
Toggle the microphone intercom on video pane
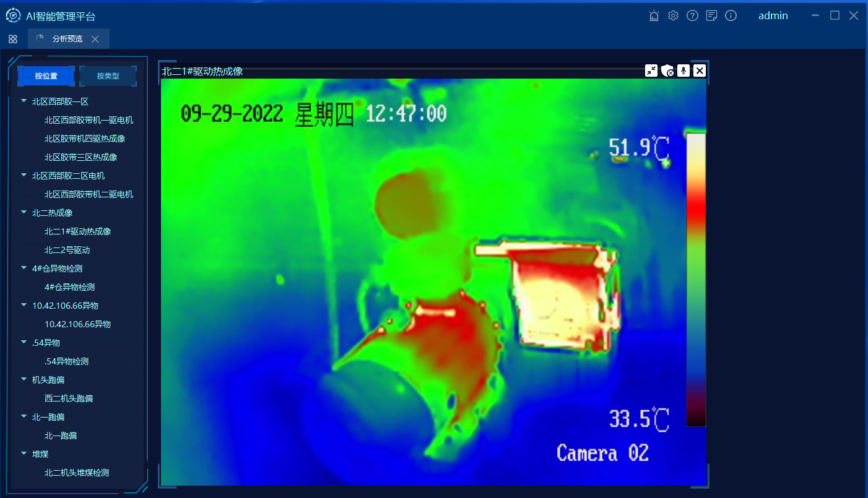click(x=684, y=71)
